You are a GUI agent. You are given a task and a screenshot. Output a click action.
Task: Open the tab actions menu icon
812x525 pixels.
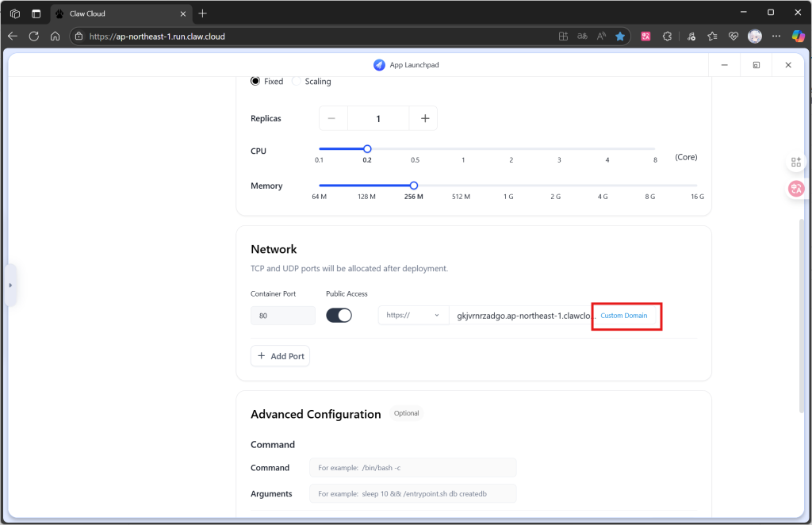click(36, 13)
